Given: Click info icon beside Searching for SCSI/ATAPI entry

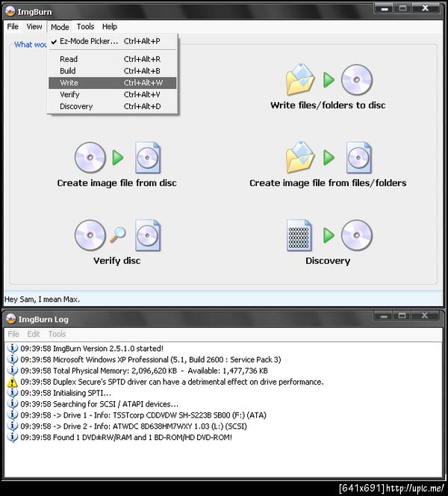Looking at the screenshot, I should (x=13, y=404).
